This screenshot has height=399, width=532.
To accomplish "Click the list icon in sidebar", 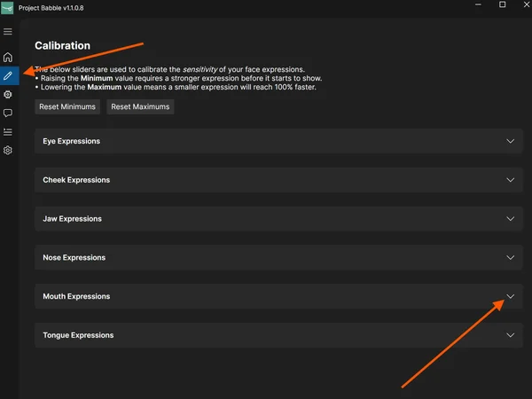I will [x=8, y=132].
